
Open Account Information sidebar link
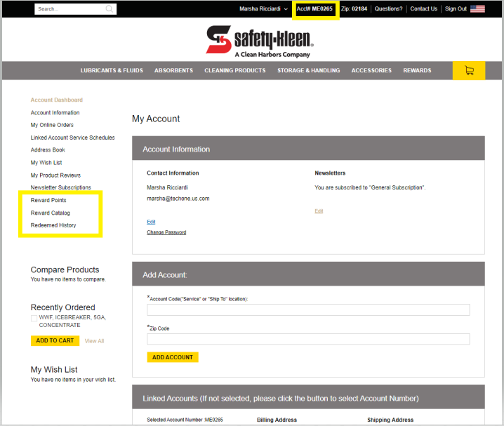click(x=55, y=113)
